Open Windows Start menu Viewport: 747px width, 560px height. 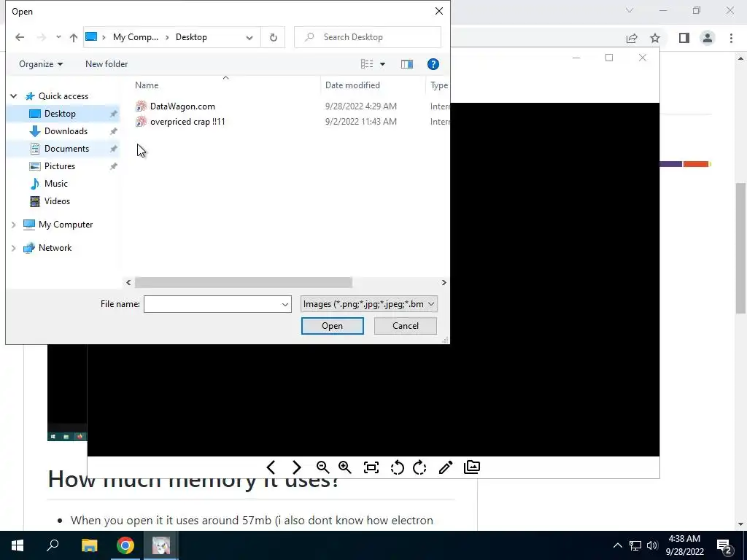(x=18, y=545)
